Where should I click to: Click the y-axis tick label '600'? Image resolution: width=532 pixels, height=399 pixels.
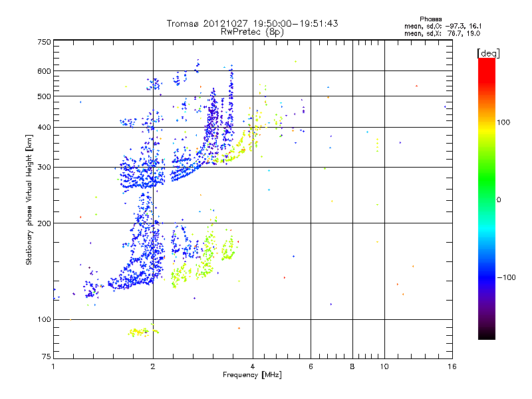(44, 71)
